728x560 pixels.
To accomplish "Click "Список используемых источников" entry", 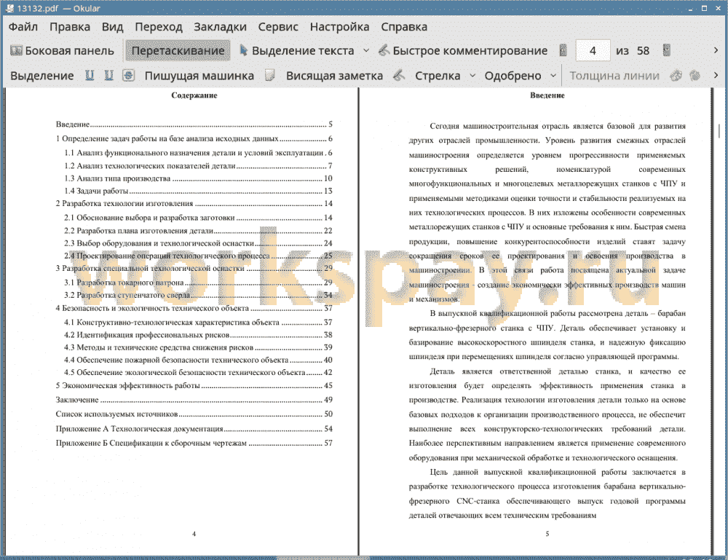I will tap(194, 414).
